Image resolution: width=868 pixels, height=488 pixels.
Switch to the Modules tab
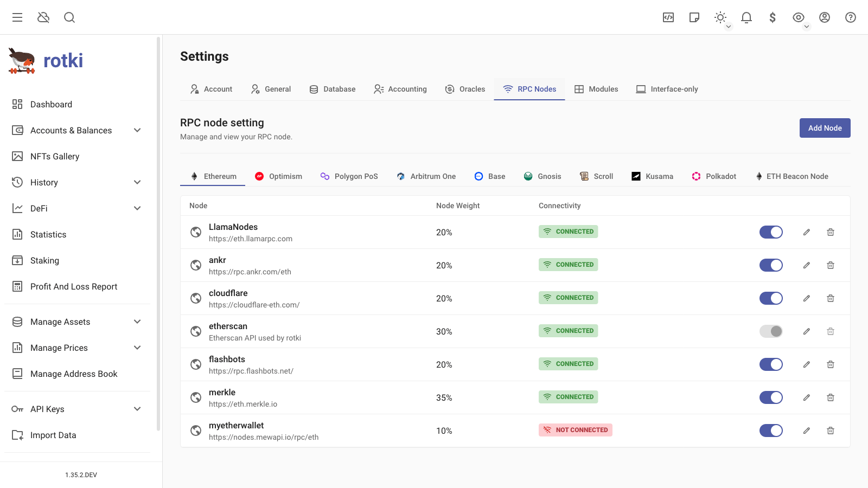596,89
